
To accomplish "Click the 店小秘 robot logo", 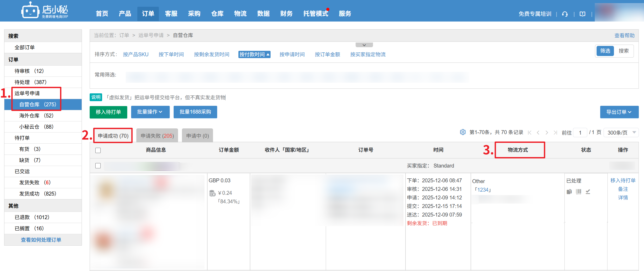I will pyautogui.click(x=30, y=11).
